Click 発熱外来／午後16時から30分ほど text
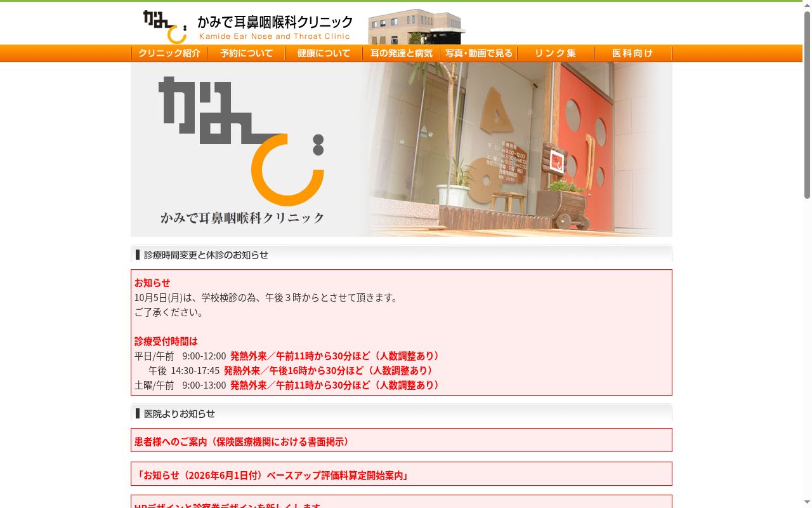The width and height of the screenshot is (812, 508). (x=329, y=370)
